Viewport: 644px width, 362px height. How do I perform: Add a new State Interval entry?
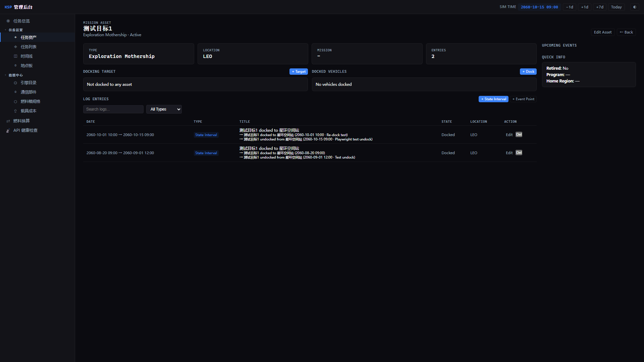coord(493,99)
